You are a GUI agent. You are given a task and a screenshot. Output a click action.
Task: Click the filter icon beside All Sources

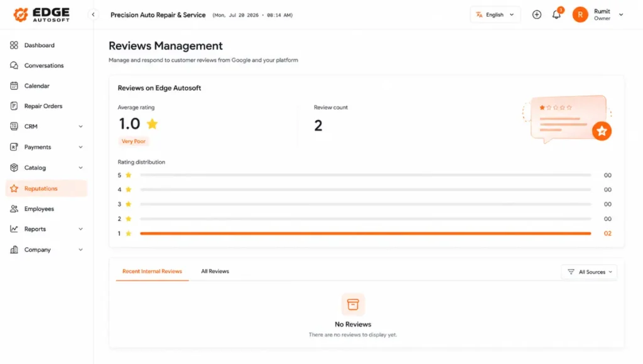click(571, 272)
